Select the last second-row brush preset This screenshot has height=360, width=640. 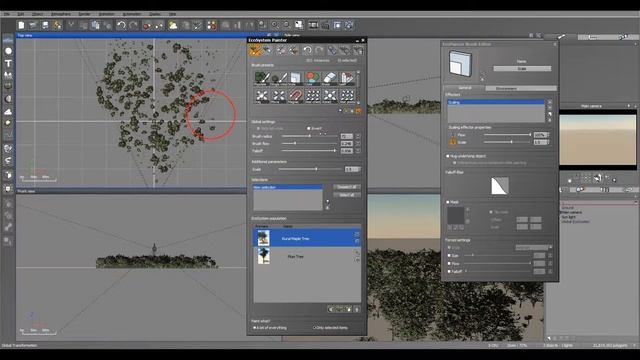(x=347, y=96)
